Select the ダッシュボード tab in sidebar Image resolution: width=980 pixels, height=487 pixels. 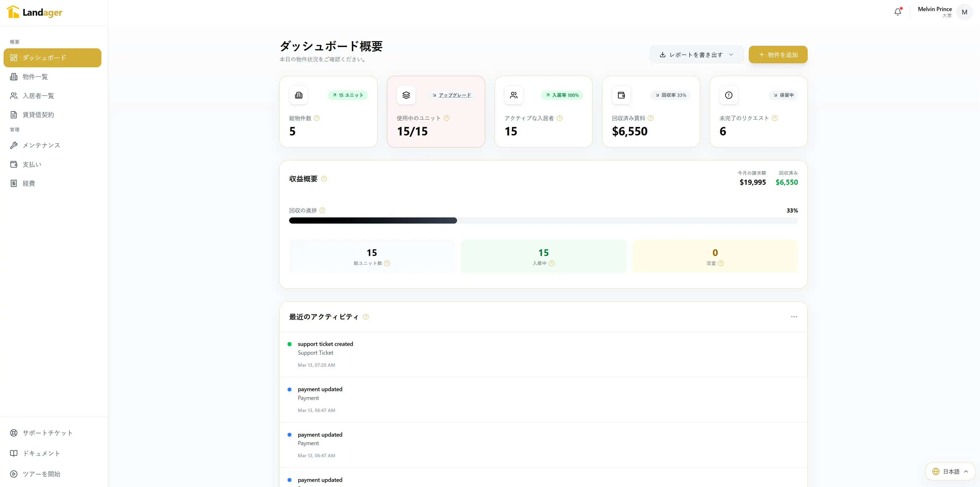point(43,57)
